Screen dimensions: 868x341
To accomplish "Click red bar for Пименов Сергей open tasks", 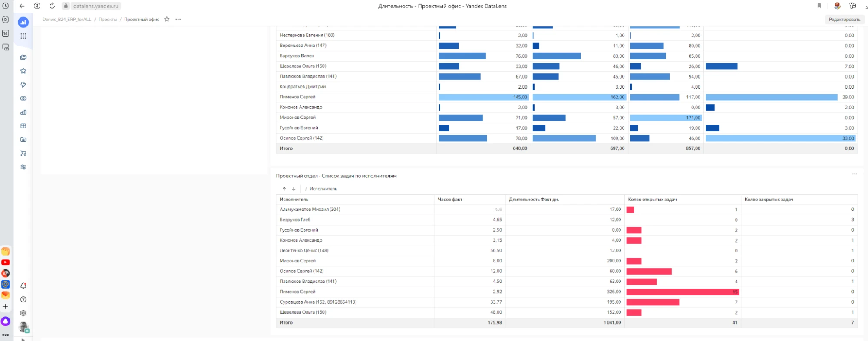I will coord(682,292).
